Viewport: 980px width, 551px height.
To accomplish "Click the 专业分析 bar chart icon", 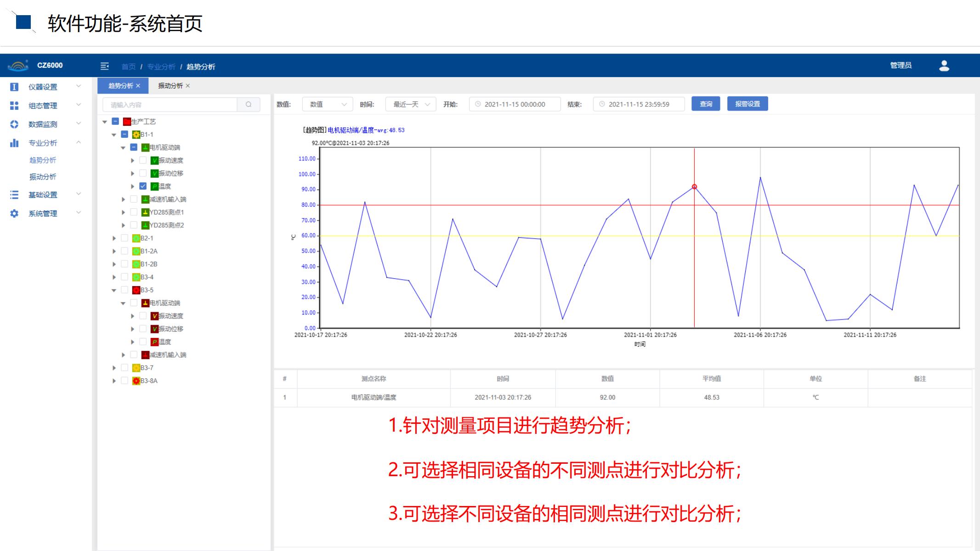I will click(15, 143).
